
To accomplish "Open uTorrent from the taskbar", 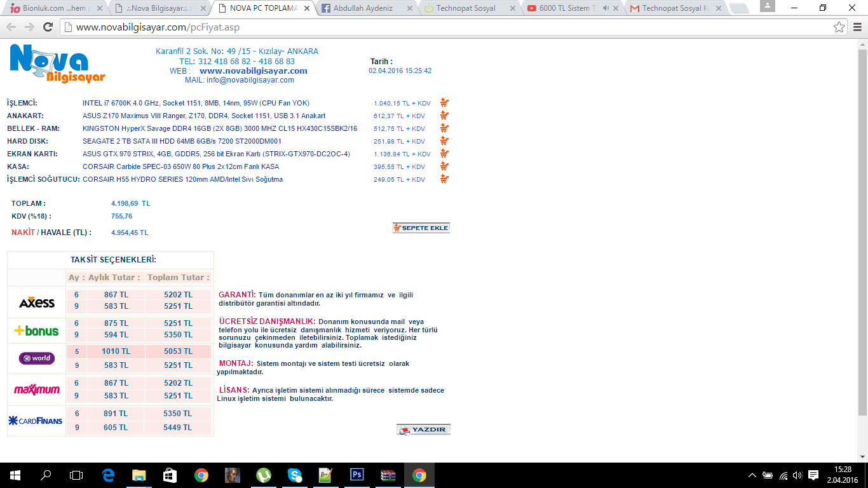I will coord(263,475).
